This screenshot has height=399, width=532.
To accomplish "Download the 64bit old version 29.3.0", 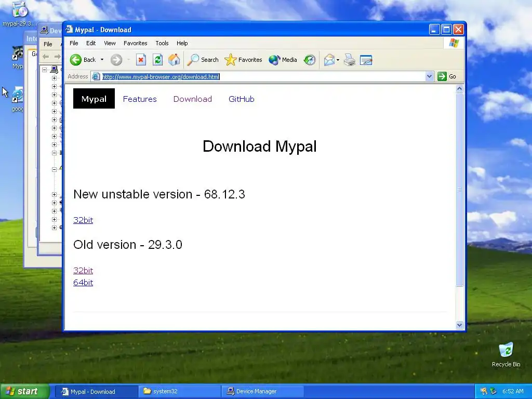I will pos(83,282).
